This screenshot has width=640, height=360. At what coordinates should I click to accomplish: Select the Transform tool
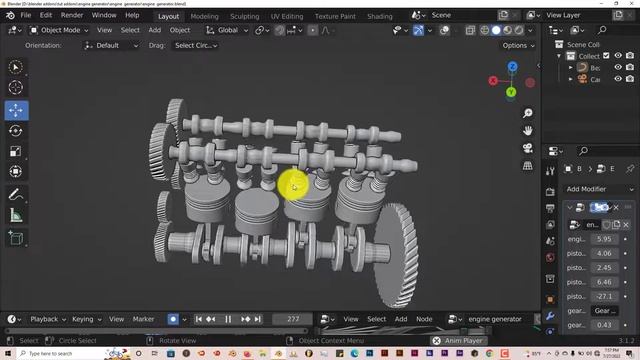pos(16,171)
